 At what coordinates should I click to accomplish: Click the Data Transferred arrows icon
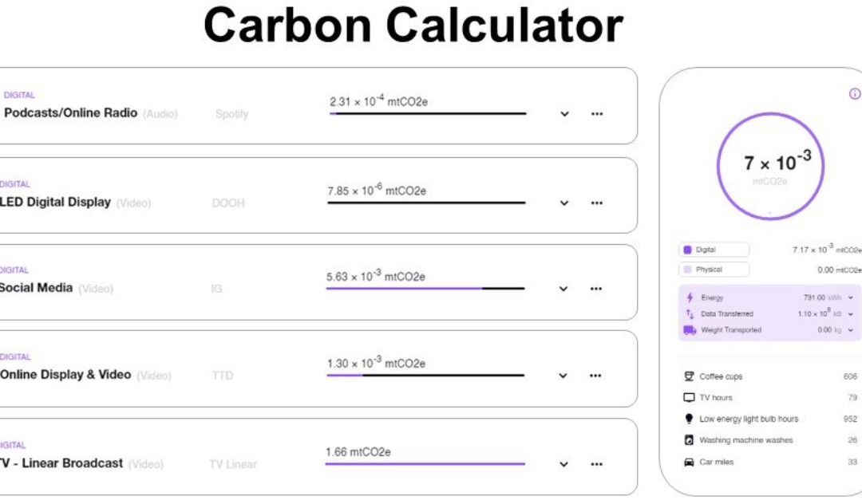click(690, 314)
